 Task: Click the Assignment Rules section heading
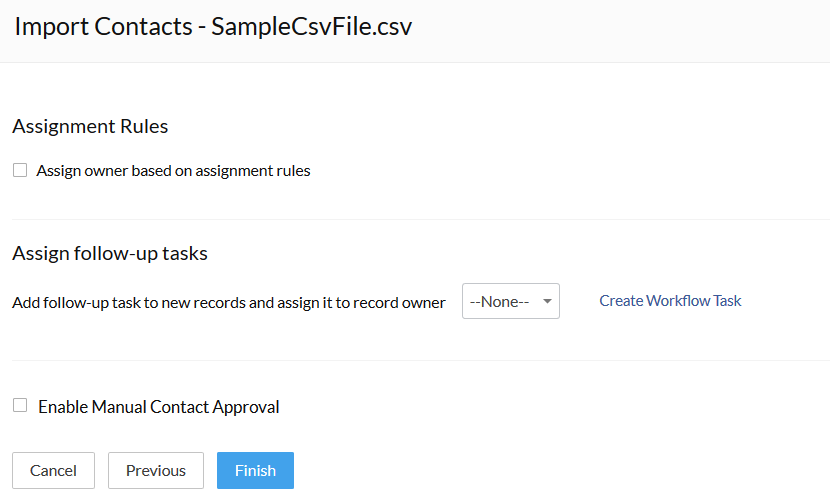91,126
